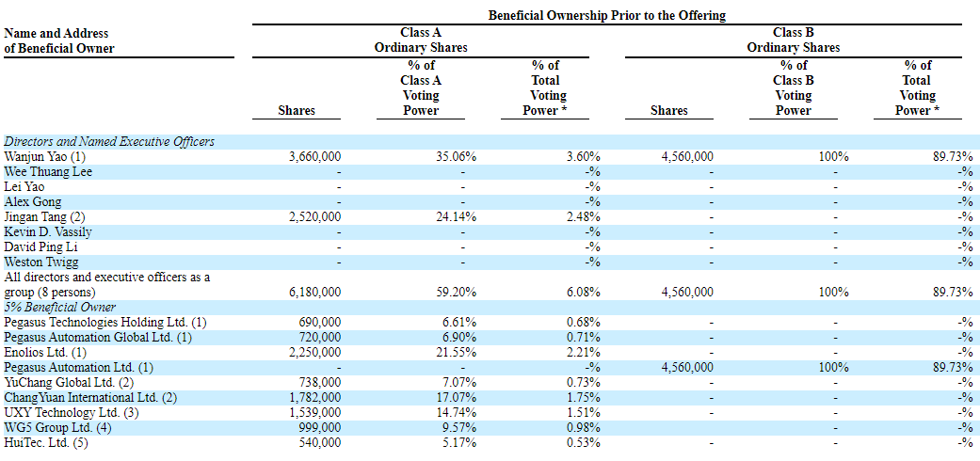
Task: Select the '690,000' shares value
Action: coord(321,323)
